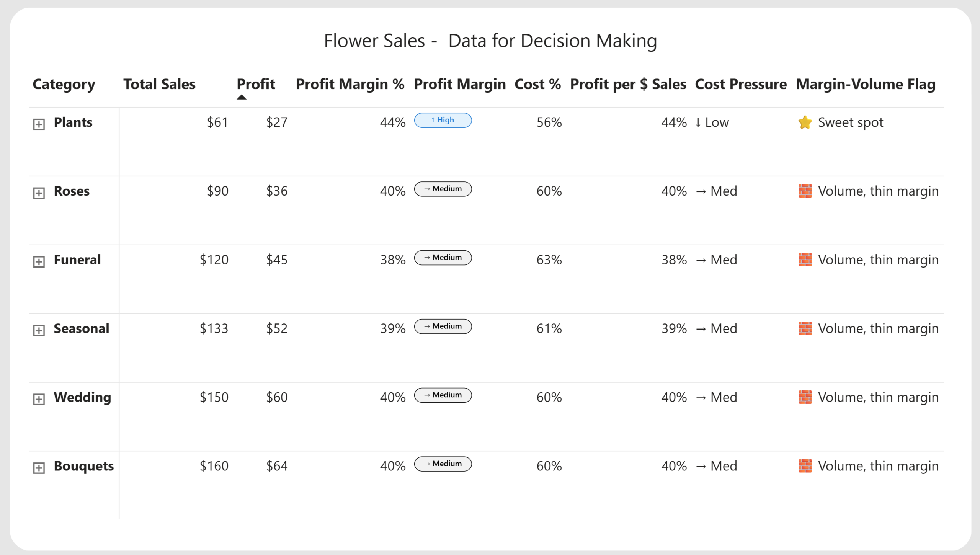980x555 pixels.
Task: Click the brick icon in the Funeral row
Action: pyautogui.click(x=805, y=260)
